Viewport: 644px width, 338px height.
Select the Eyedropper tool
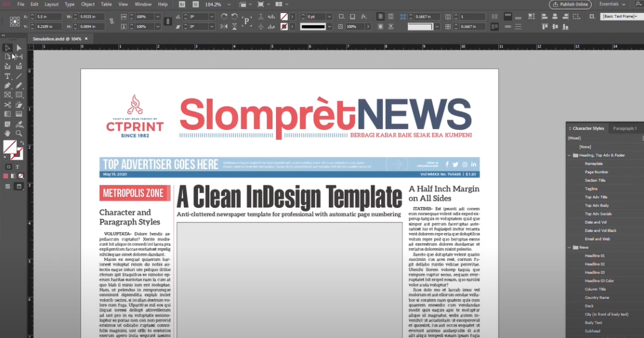19,124
